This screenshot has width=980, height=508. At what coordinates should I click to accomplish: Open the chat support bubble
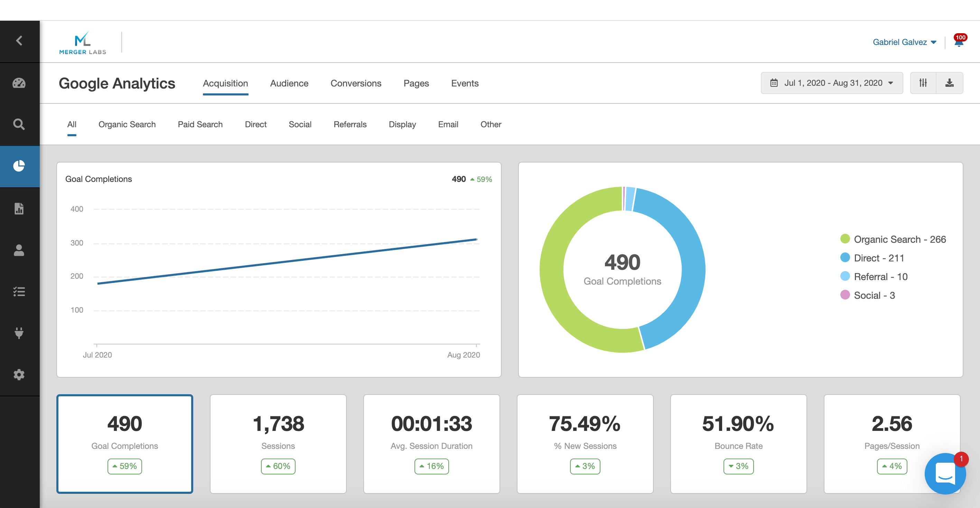945,473
